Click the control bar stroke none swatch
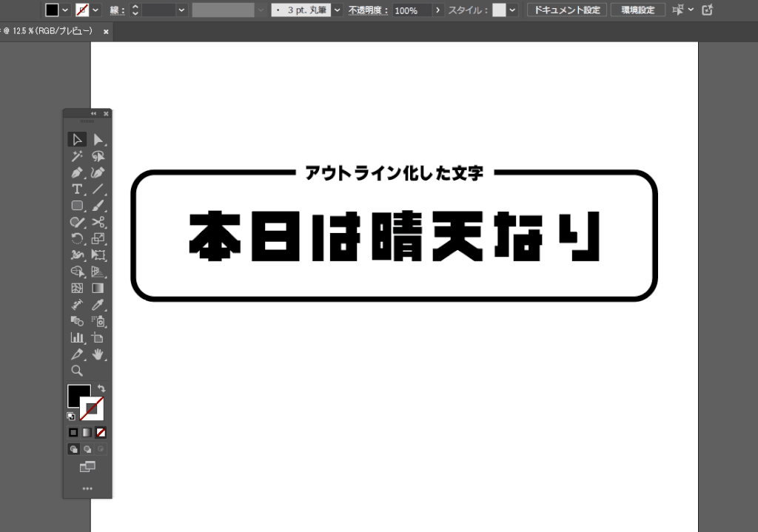 (x=82, y=10)
